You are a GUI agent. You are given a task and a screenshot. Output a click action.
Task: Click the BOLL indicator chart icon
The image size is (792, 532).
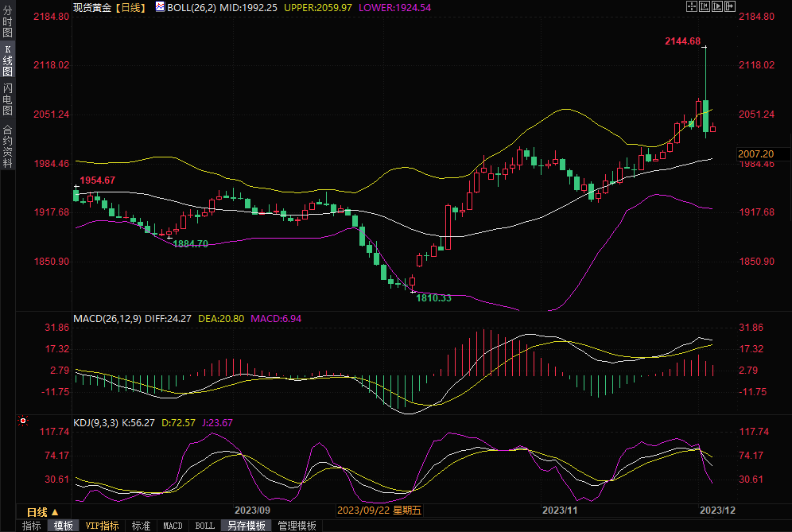[160, 6]
